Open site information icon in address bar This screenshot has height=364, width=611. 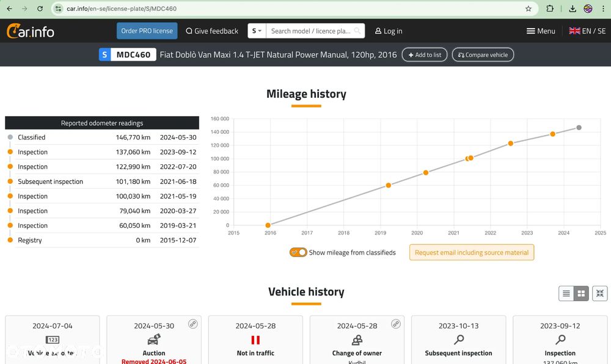coord(58,9)
